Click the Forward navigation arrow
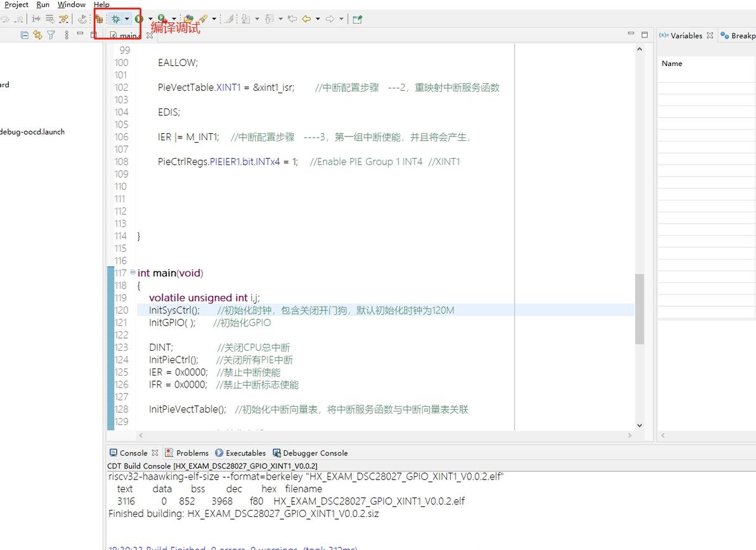The height and width of the screenshot is (550, 756). pos(330,19)
